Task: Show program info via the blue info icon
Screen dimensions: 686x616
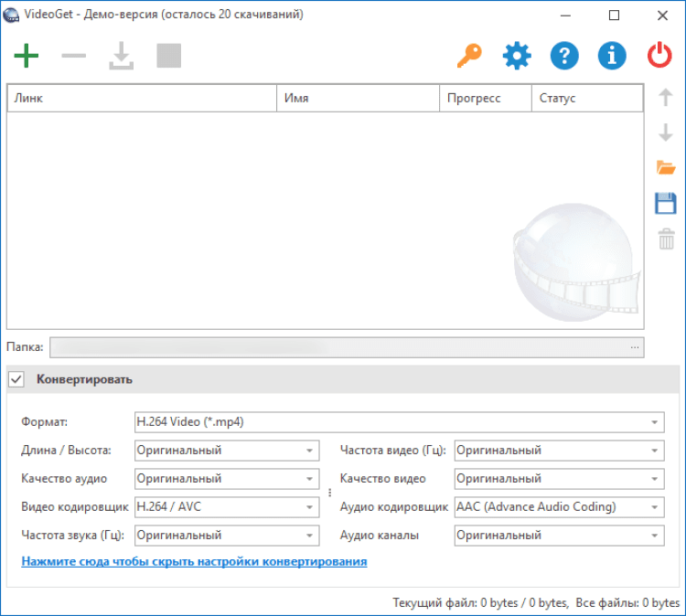Action: coord(612,56)
